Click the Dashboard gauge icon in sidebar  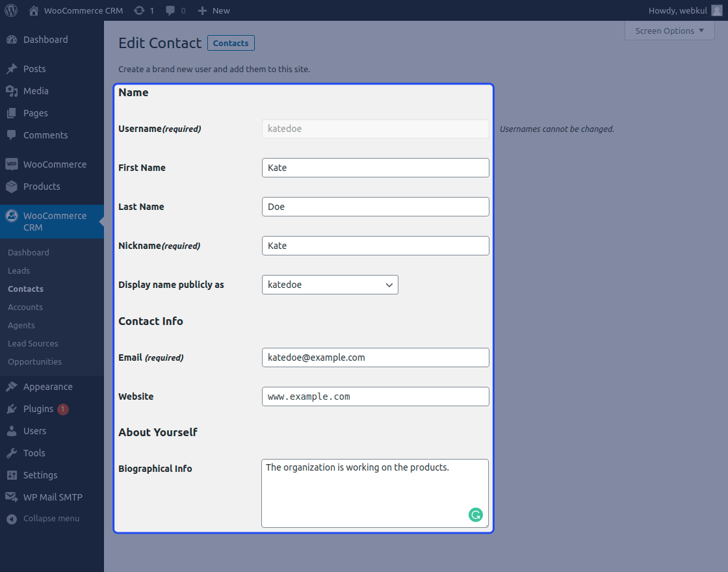point(12,40)
